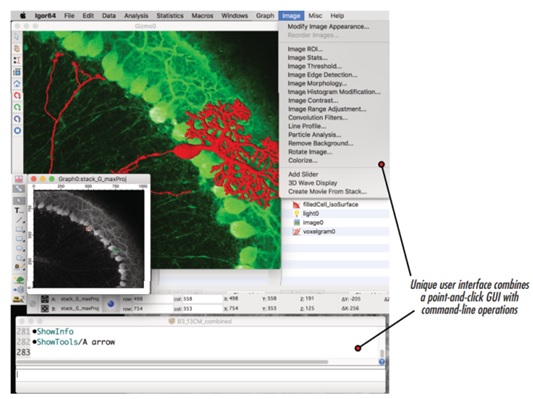Select light0 in the Gizmo object list
The image size is (533, 399).
click(x=311, y=213)
